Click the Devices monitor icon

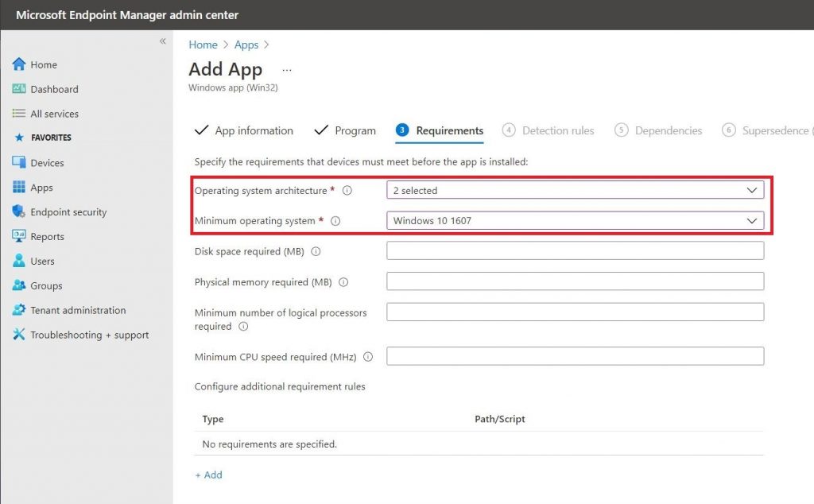[x=19, y=162]
